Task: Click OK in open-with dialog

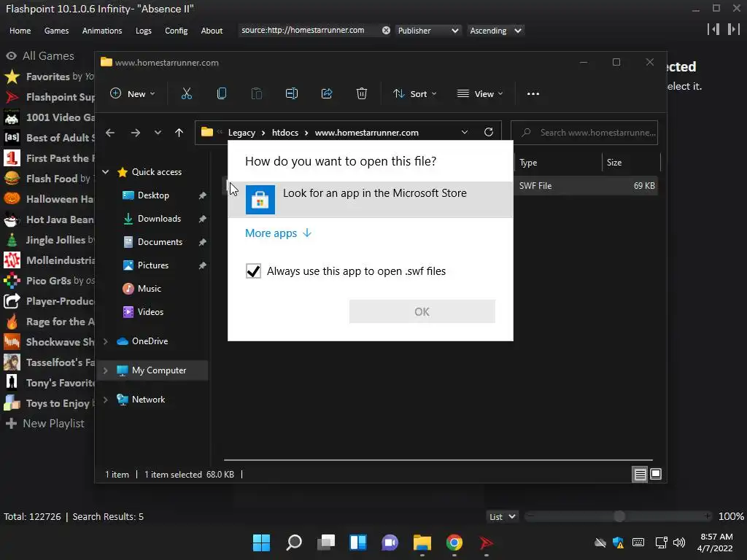Action: [422, 311]
